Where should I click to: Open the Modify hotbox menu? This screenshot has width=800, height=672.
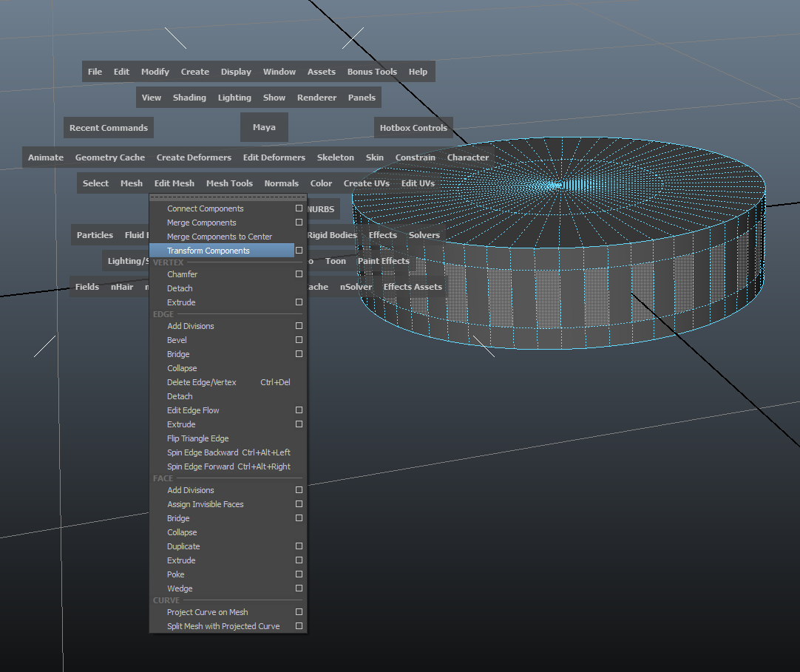[x=155, y=72]
